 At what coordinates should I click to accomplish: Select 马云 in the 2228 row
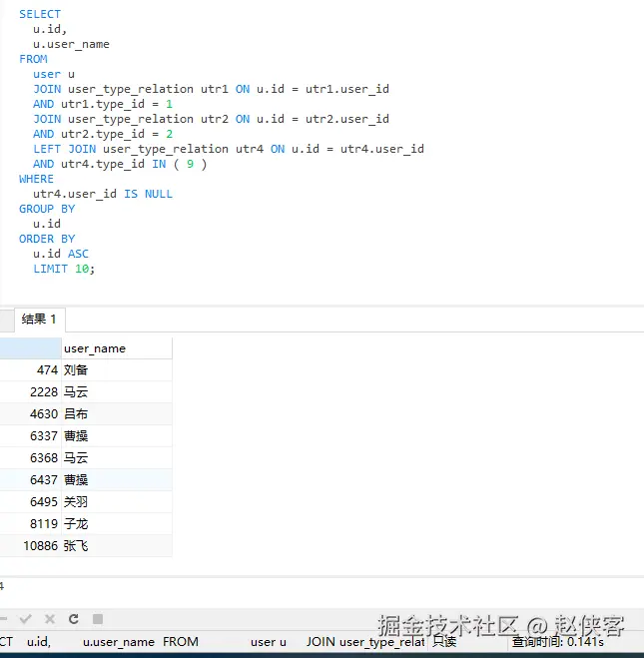(x=117, y=392)
